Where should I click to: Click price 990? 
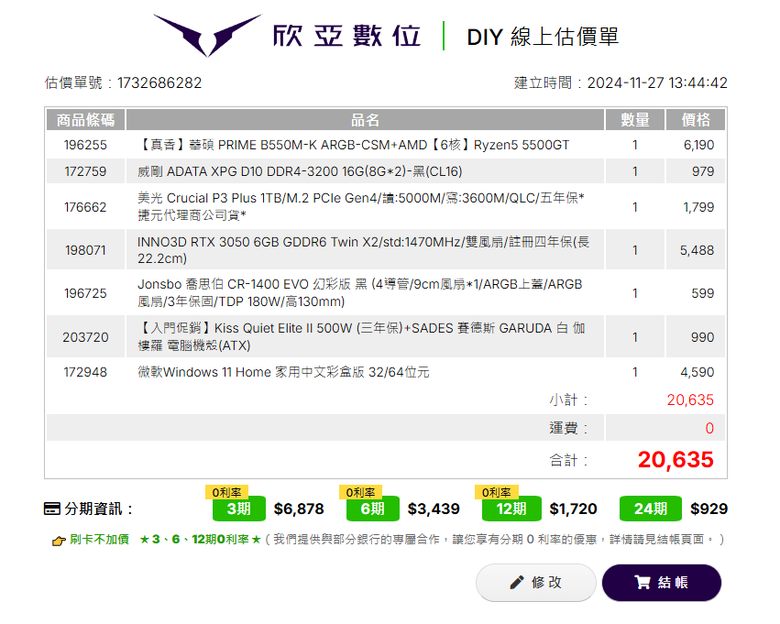point(702,337)
